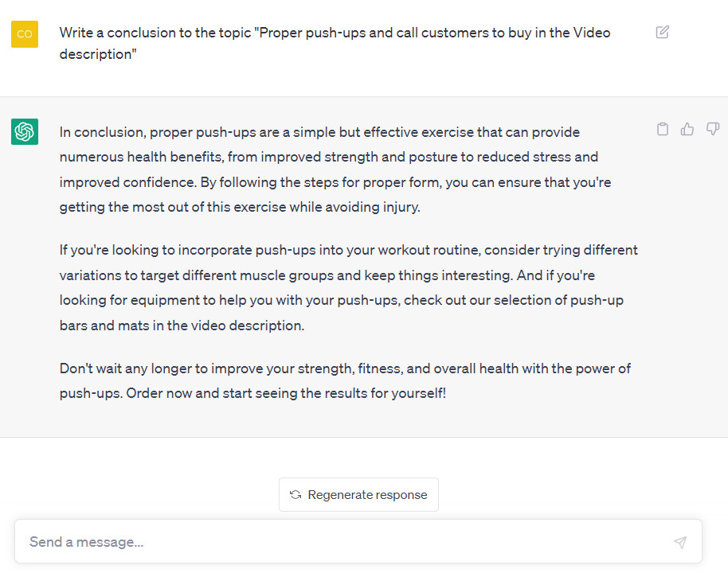Image resolution: width=728 pixels, height=573 pixels.
Task: Click the send message paper plane icon
Action: pyautogui.click(x=679, y=542)
